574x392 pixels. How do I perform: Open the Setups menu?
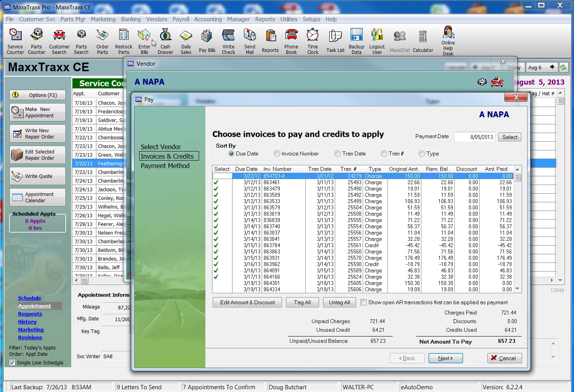point(311,19)
